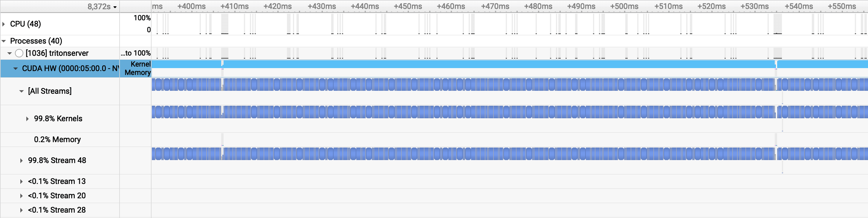
Task: Click the +450ms mark on the time ruler
Action: pyautogui.click(x=408, y=6)
